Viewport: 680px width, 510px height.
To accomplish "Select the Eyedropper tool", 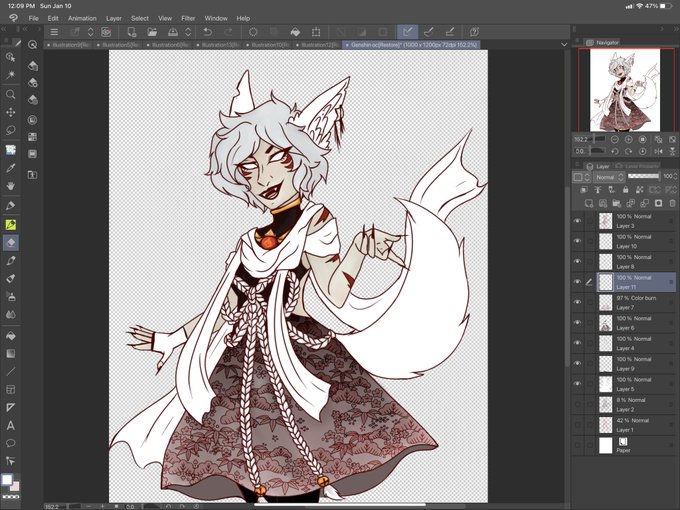I will (x=11, y=168).
